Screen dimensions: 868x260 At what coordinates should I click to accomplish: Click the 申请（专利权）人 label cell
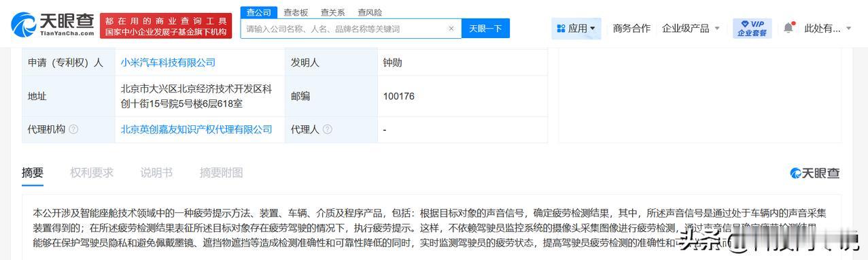[69, 63]
